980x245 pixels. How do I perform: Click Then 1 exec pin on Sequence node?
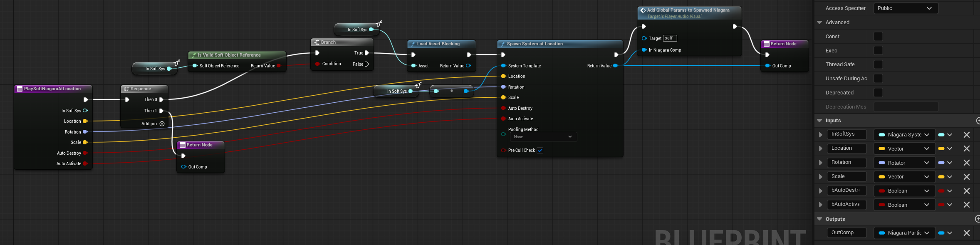point(161,111)
